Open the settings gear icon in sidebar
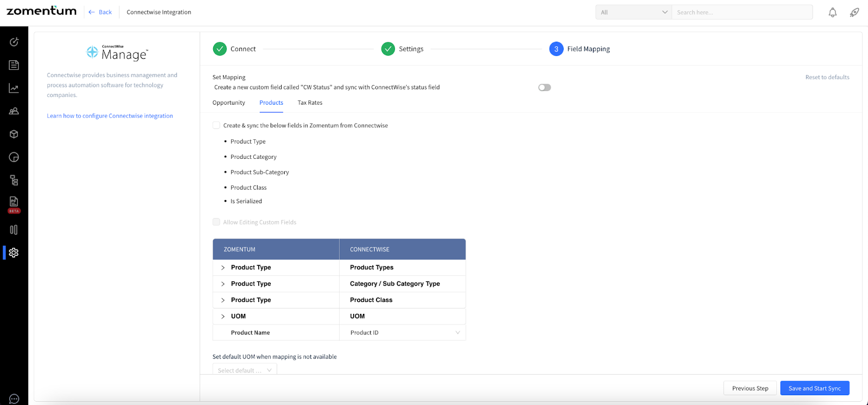Viewport: 868px width, 405px height. [x=14, y=253]
